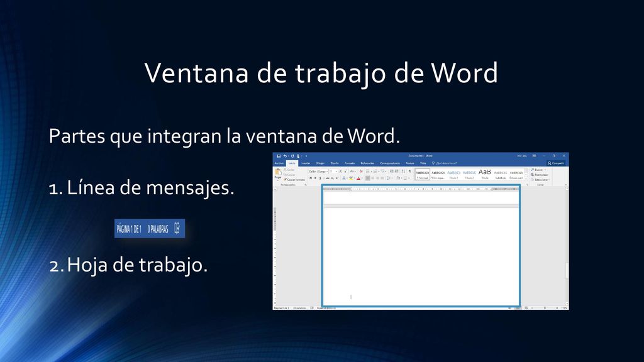Click the zoom percentage in Word's status bar
644x362 pixels.
click(x=564, y=308)
